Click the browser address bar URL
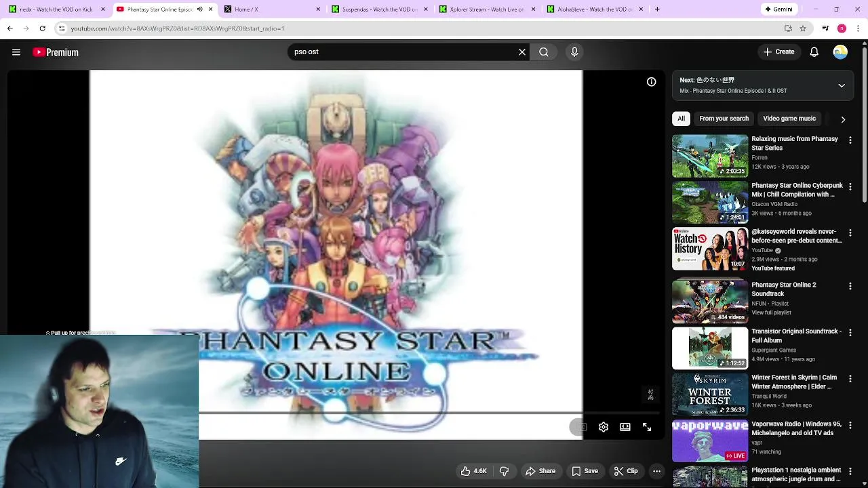 click(178, 28)
